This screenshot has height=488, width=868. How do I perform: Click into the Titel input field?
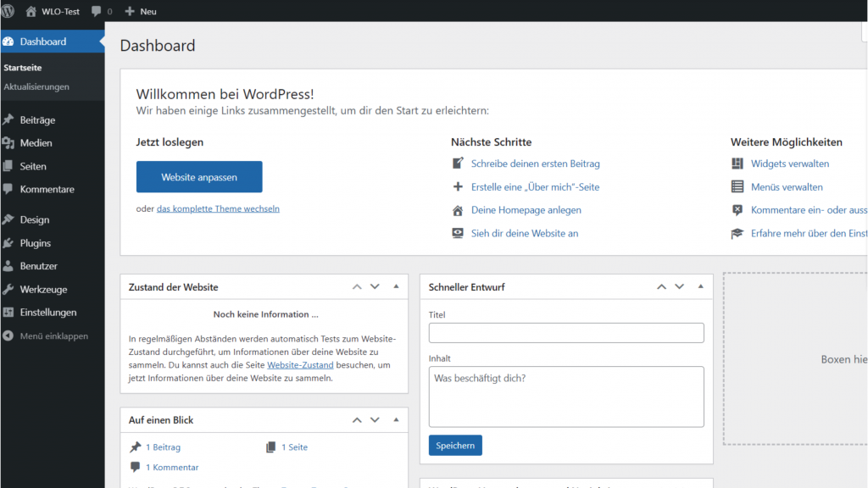tap(566, 333)
